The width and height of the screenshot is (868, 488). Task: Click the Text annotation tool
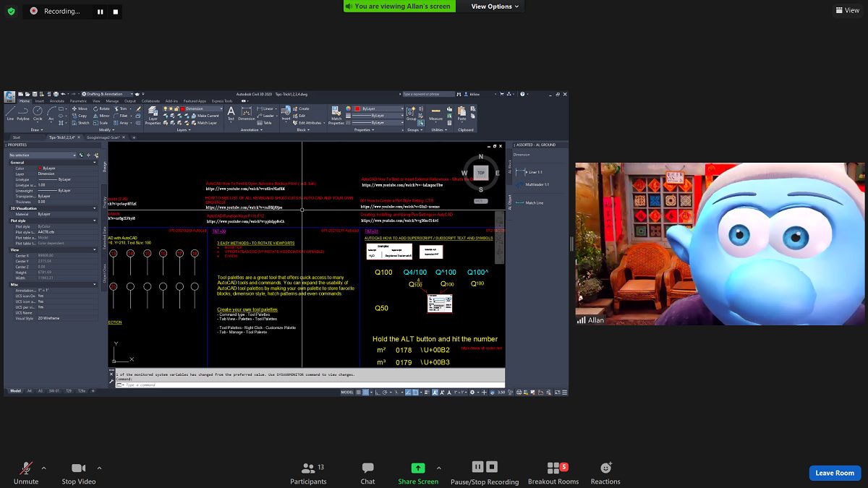click(231, 114)
